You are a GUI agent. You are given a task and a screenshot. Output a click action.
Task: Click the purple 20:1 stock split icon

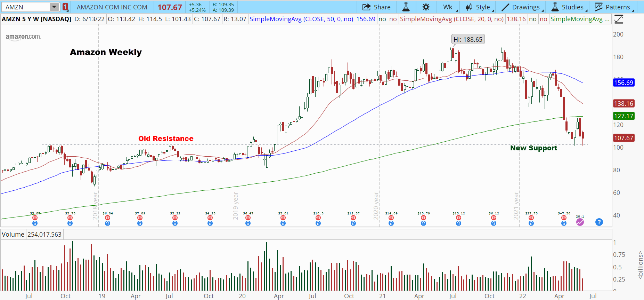pos(580,222)
